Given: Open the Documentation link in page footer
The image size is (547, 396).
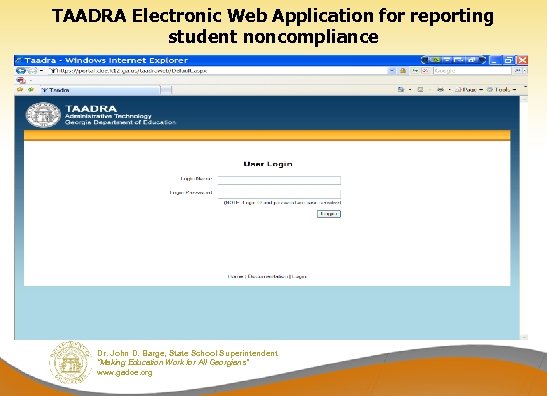Looking at the screenshot, I should [268, 276].
